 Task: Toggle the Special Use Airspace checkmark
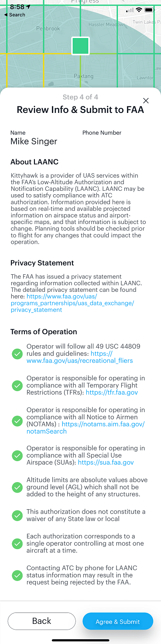click(x=17, y=455)
